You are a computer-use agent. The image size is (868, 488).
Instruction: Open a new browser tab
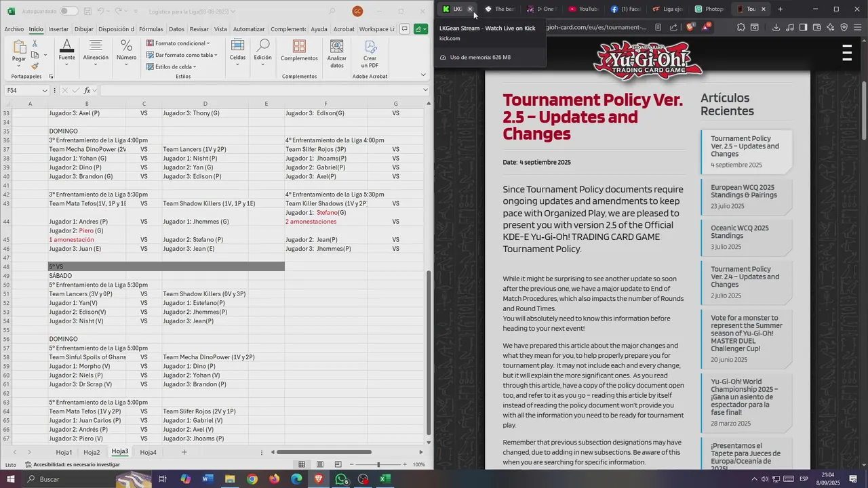[x=780, y=9]
